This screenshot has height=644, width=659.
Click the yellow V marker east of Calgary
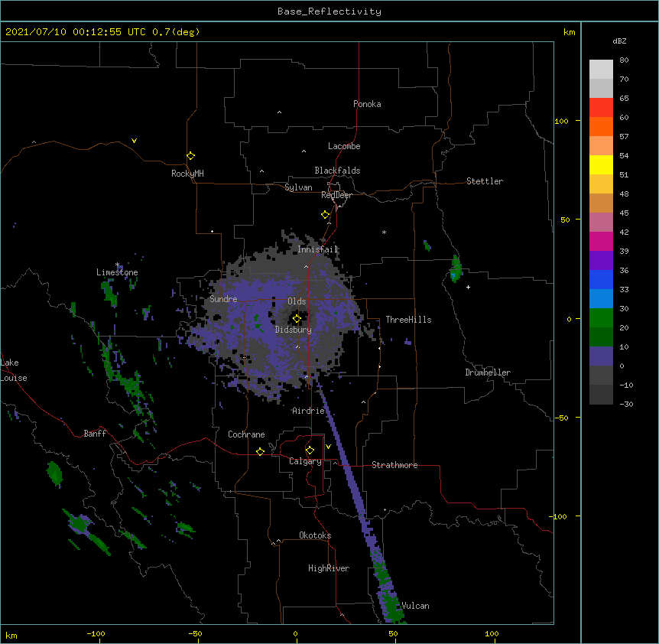328,447
